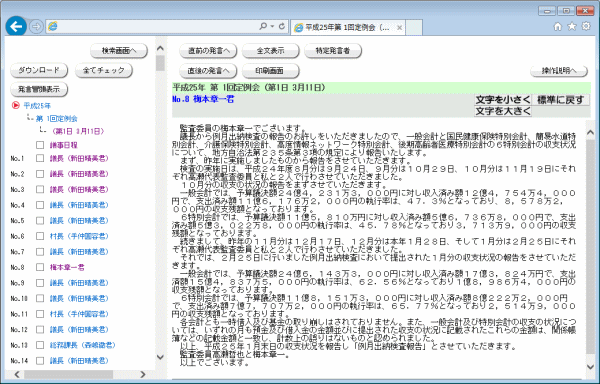The height and width of the screenshot is (384, 600).
Task: Open No.13 総務課長 link
Action: pyautogui.click(x=83, y=345)
